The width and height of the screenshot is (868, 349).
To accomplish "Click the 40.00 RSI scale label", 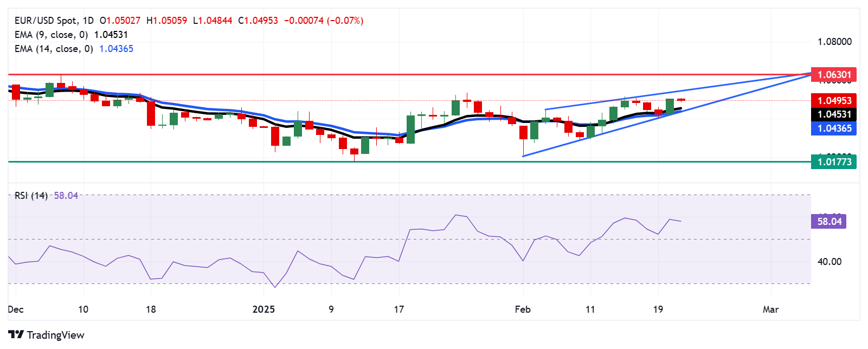I will 830,262.
